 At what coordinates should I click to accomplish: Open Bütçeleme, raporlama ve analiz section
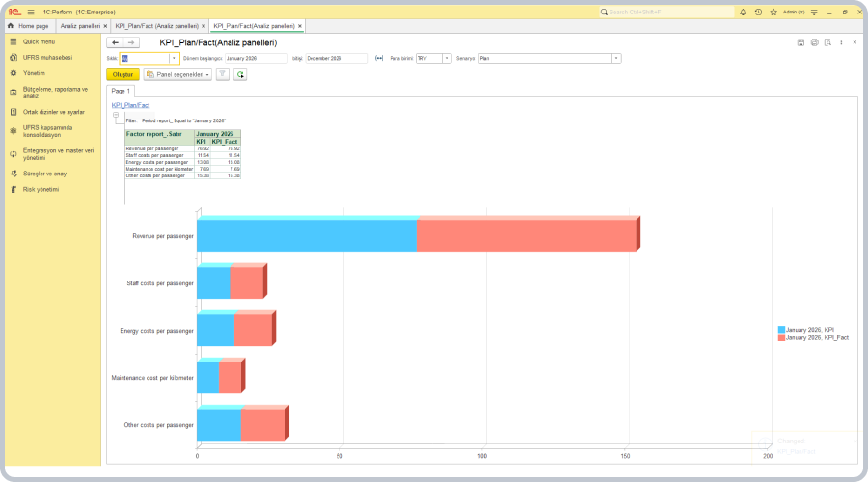pyautogui.click(x=54, y=92)
